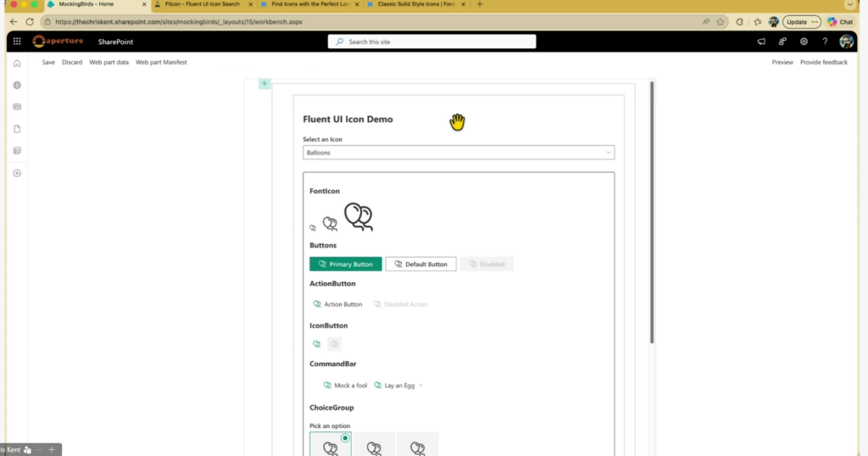The width and height of the screenshot is (868, 456).
Task: Click the Home icon in left rail
Action: pyautogui.click(x=17, y=64)
